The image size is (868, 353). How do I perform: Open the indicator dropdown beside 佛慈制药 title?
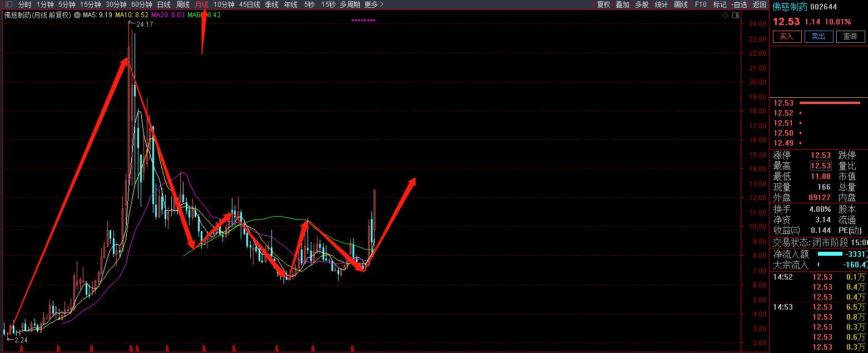[77, 15]
